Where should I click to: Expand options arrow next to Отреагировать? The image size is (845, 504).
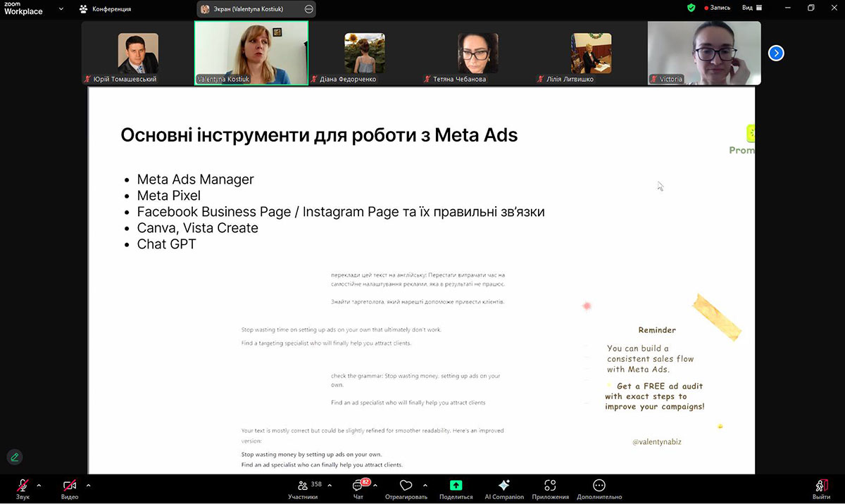pyautogui.click(x=425, y=485)
